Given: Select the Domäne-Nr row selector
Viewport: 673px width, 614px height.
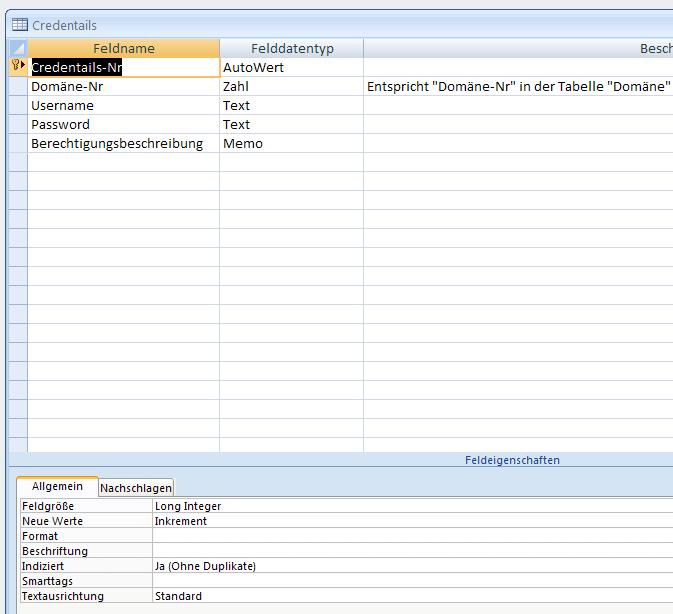Looking at the screenshot, I should click(18, 86).
